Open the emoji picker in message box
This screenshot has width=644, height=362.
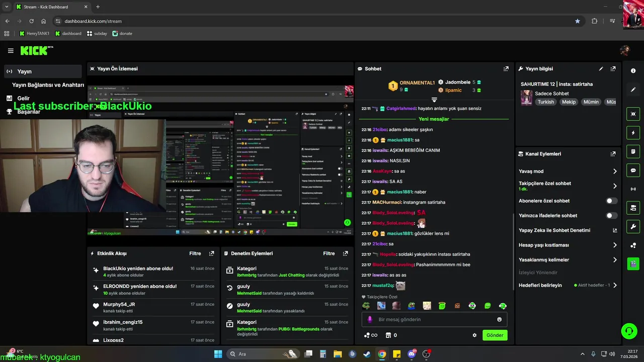tap(499, 319)
